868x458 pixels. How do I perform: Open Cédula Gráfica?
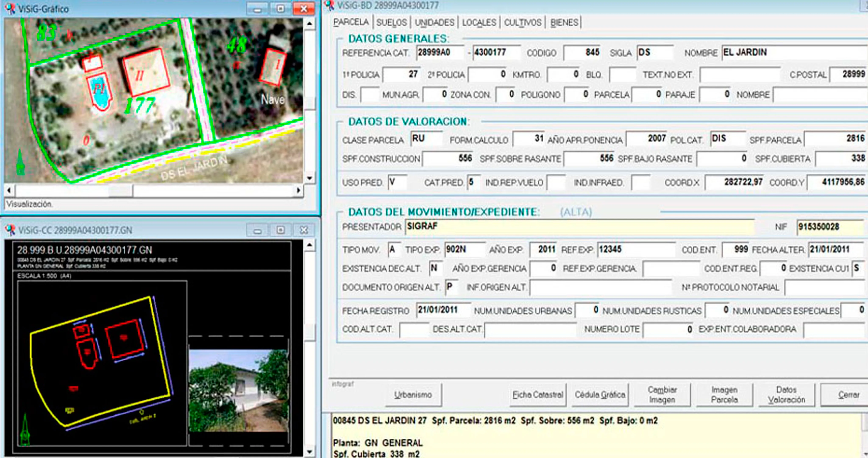tap(600, 395)
